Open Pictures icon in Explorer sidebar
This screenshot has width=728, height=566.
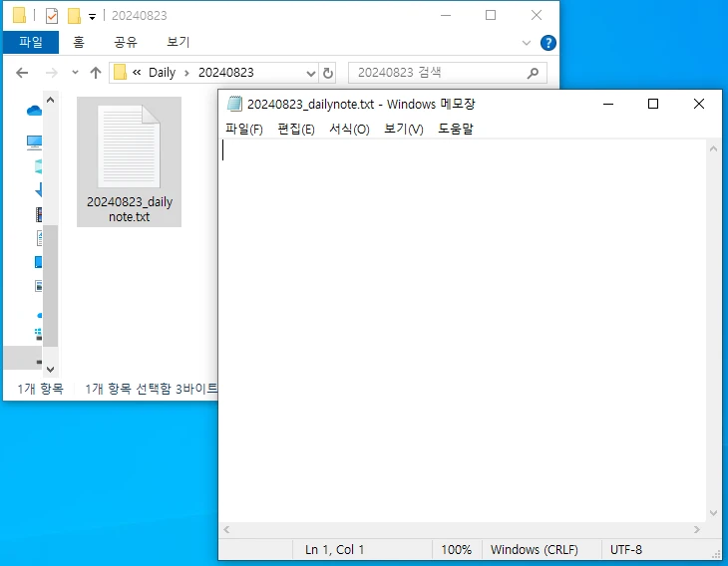tap(39, 286)
